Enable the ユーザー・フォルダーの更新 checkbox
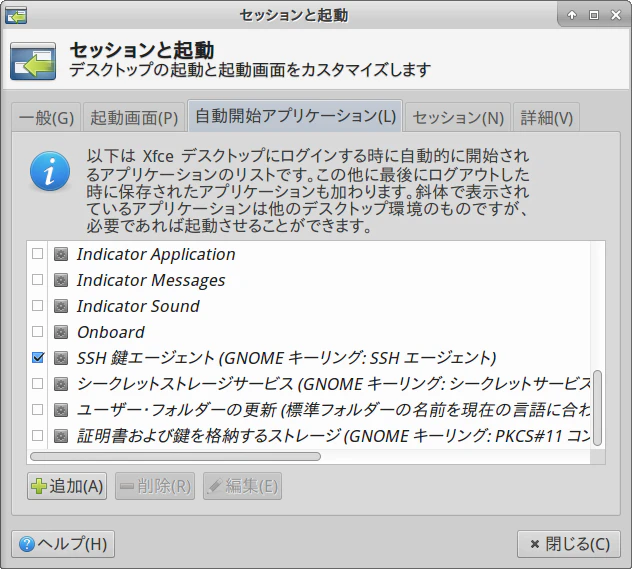 (x=37, y=410)
